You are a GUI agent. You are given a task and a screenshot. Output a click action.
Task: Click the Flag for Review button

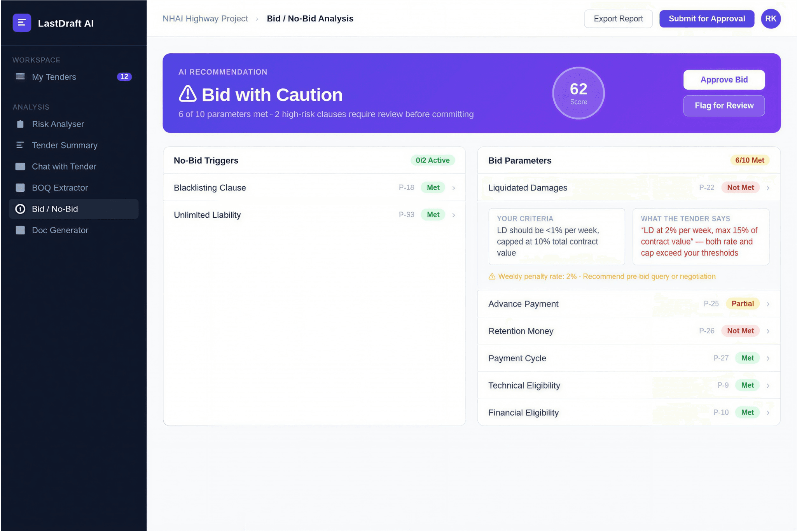(x=724, y=105)
